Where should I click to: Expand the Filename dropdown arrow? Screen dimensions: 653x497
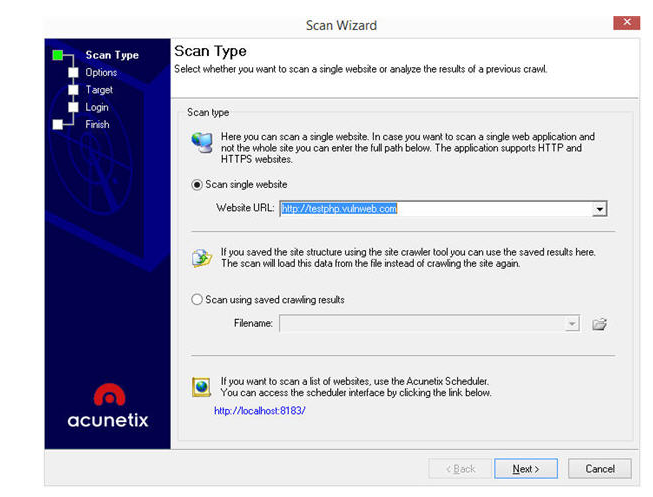pyautogui.click(x=572, y=323)
